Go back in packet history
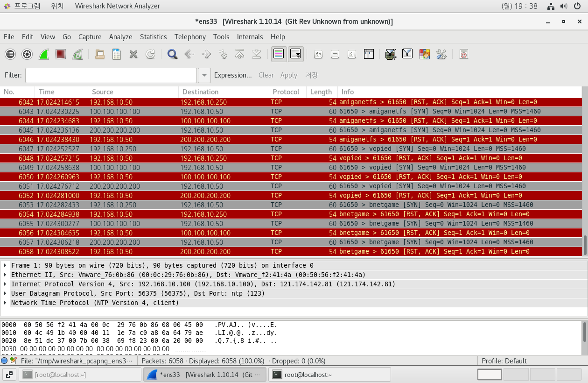Image resolution: width=588 pixels, height=383 pixels. coord(189,54)
